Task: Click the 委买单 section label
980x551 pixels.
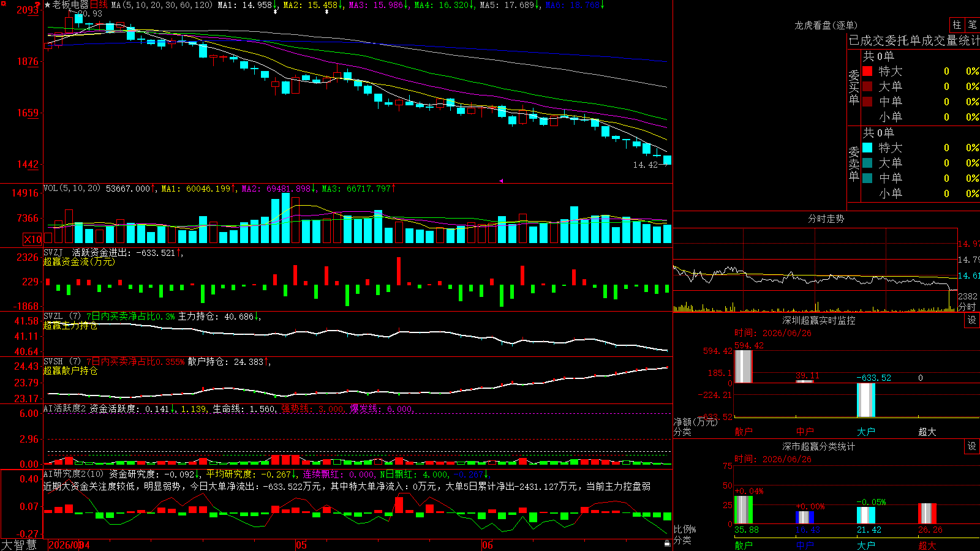Action: coord(854,87)
